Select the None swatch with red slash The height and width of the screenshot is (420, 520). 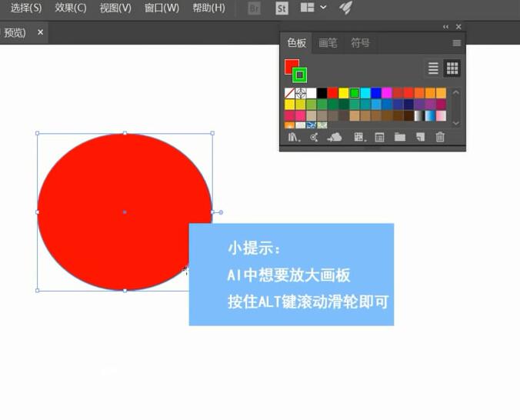click(x=289, y=93)
